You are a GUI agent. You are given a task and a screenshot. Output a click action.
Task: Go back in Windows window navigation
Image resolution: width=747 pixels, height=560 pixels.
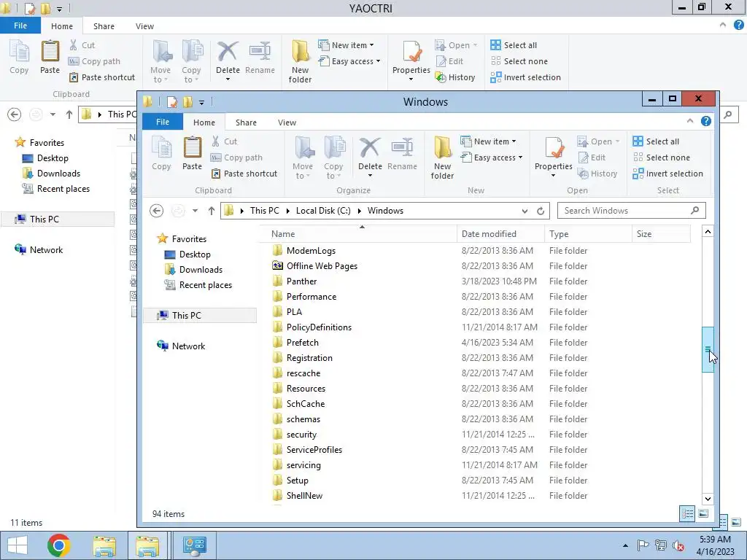coord(156,211)
